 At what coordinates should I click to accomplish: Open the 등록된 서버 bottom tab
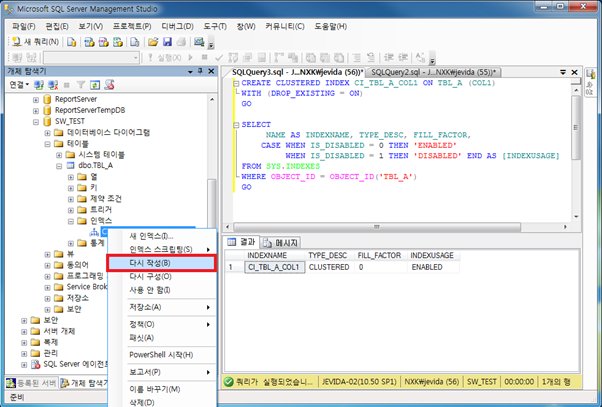[x=31, y=383]
